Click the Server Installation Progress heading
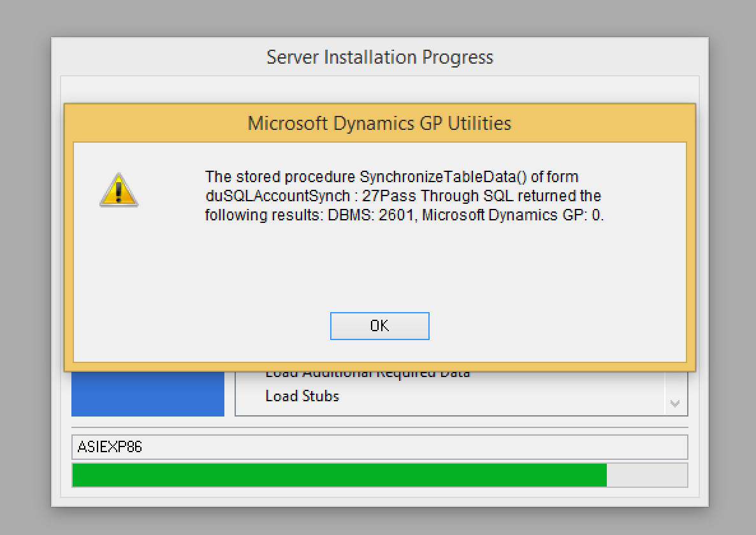The width and height of the screenshot is (756, 535). (x=379, y=57)
